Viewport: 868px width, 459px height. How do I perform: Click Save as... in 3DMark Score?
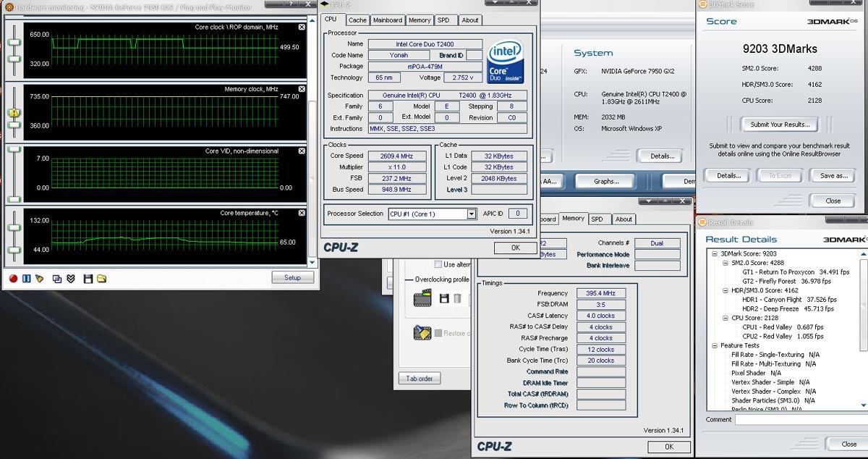coord(833,175)
